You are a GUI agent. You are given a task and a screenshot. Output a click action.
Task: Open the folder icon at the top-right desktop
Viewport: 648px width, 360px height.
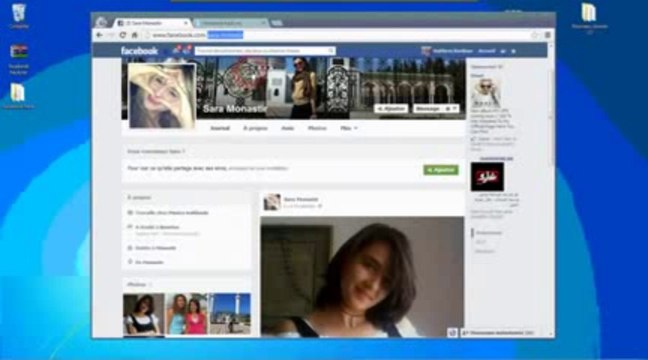(x=589, y=17)
